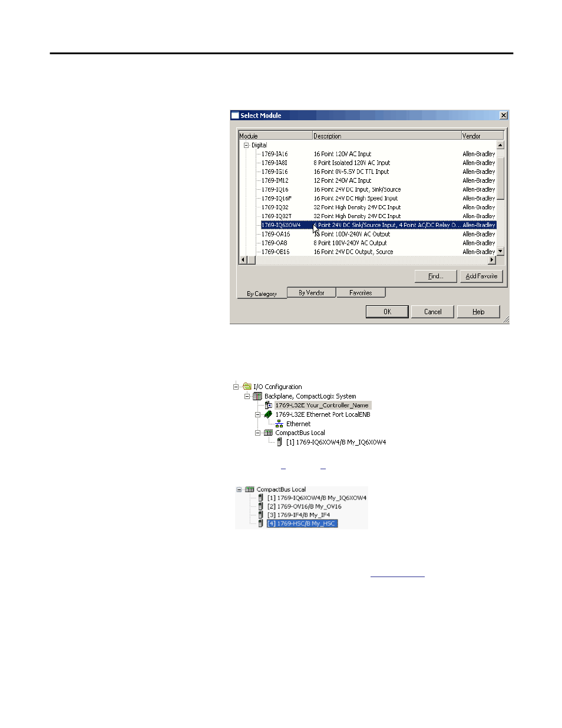Select 1769-L32E Your_Controller_Name node

(322, 405)
